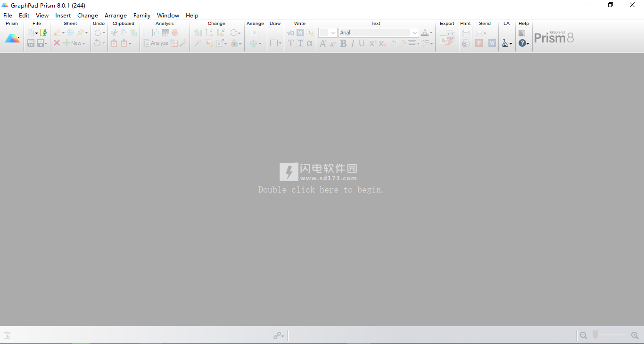Click the Print printer icon
Screen dimensions: 644x344
click(x=466, y=33)
